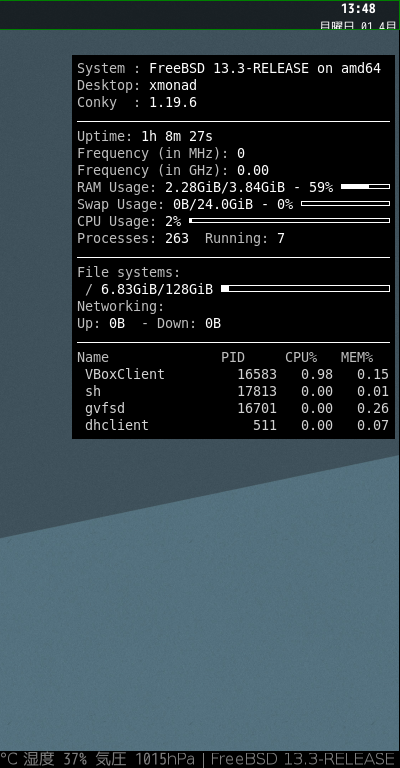Click the Networking: heading

click(121, 307)
